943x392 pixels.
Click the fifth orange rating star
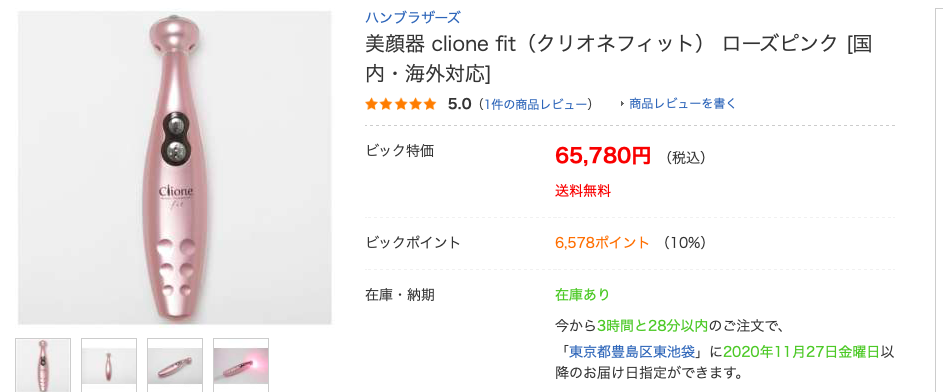(x=429, y=104)
